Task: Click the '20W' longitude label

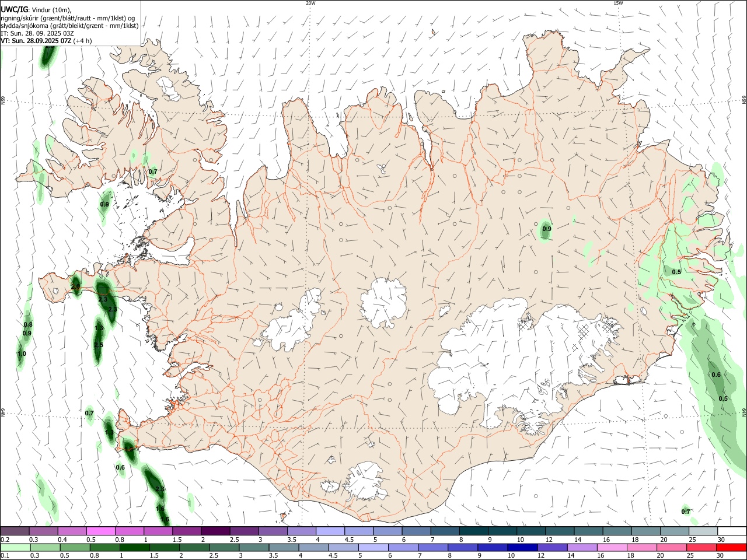Action: click(x=310, y=3)
